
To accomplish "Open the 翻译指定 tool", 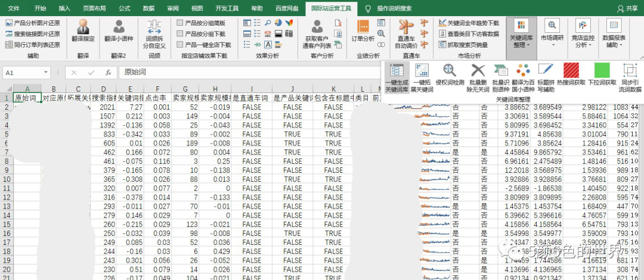I will point(83,31).
